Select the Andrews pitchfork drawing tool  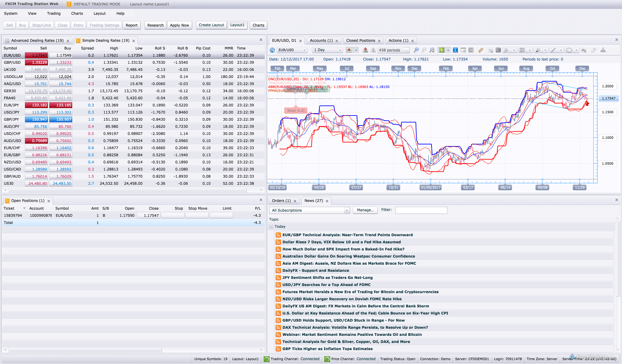pos(506,50)
